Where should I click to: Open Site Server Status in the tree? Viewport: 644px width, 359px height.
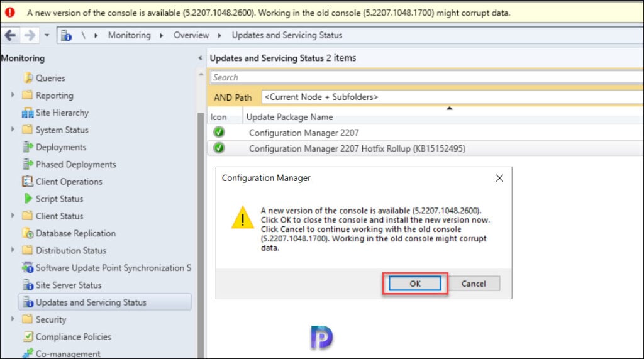coord(69,285)
